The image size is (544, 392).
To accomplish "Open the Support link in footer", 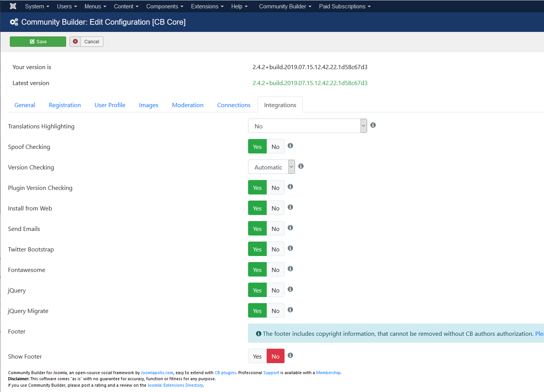I will pos(271,373).
